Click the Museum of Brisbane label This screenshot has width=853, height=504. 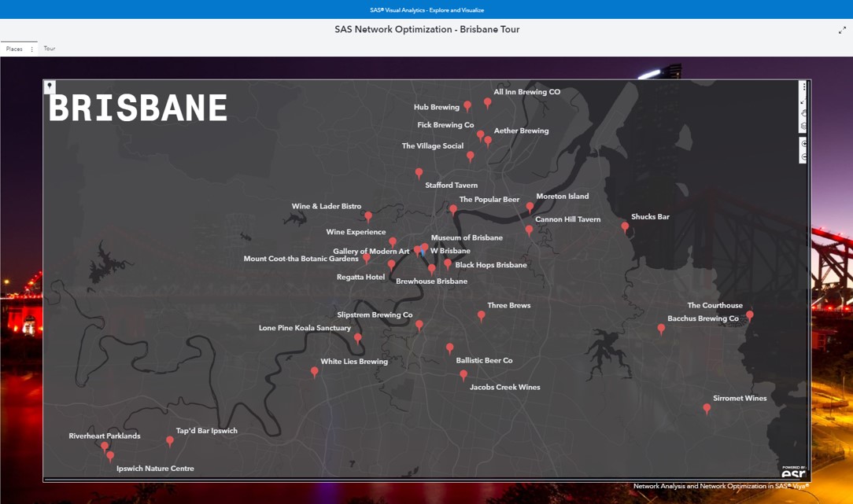[467, 237]
